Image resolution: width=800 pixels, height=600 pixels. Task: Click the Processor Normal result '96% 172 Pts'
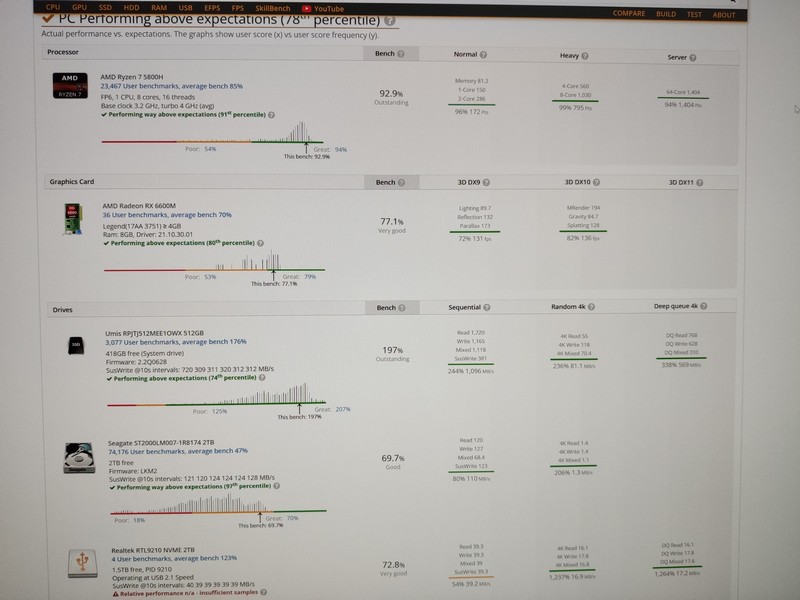[471, 112]
